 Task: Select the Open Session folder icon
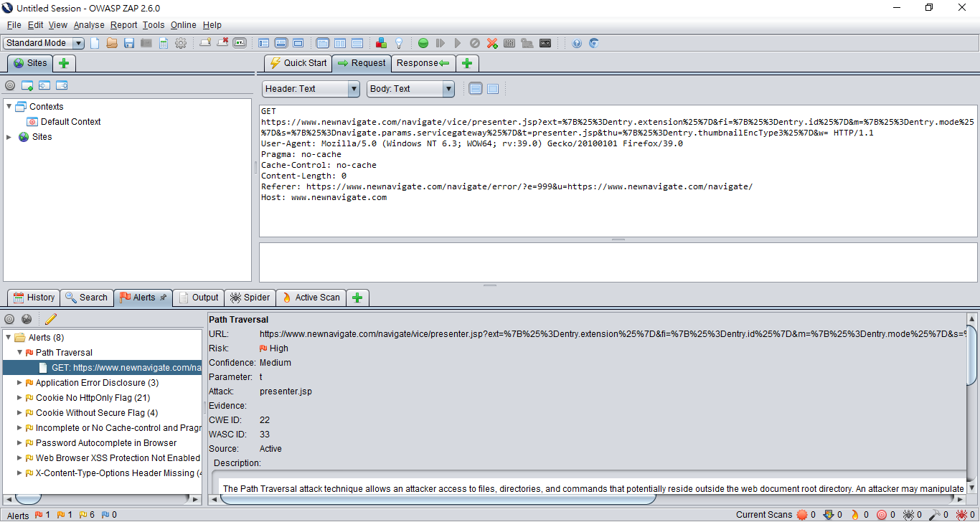[x=111, y=43]
